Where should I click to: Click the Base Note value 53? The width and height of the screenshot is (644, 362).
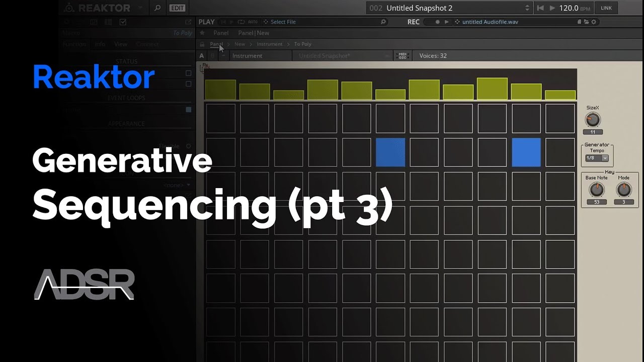(x=596, y=202)
